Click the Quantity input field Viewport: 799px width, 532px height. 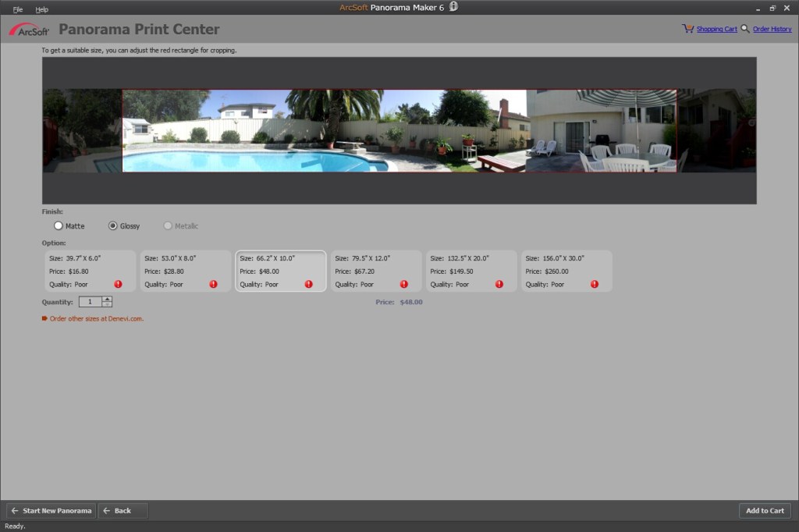coord(91,301)
